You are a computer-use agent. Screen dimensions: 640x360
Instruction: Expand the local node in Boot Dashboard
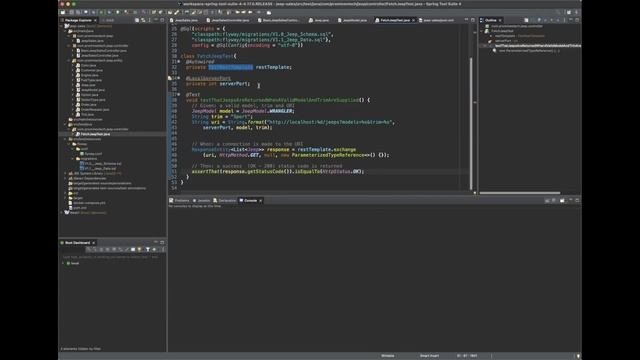tap(63, 263)
